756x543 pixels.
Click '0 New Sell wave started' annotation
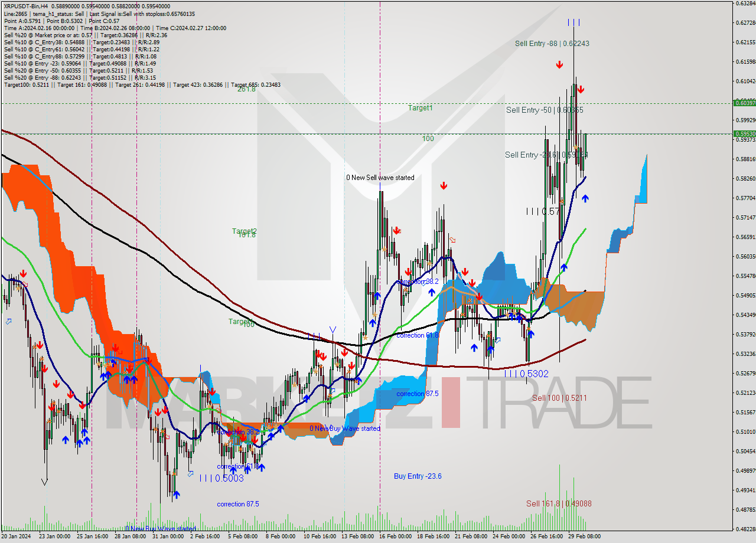click(380, 178)
